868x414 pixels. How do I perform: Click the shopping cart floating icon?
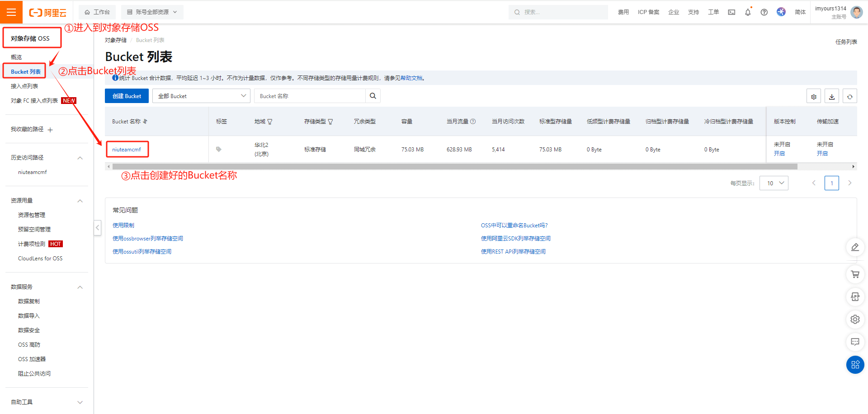click(855, 274)
